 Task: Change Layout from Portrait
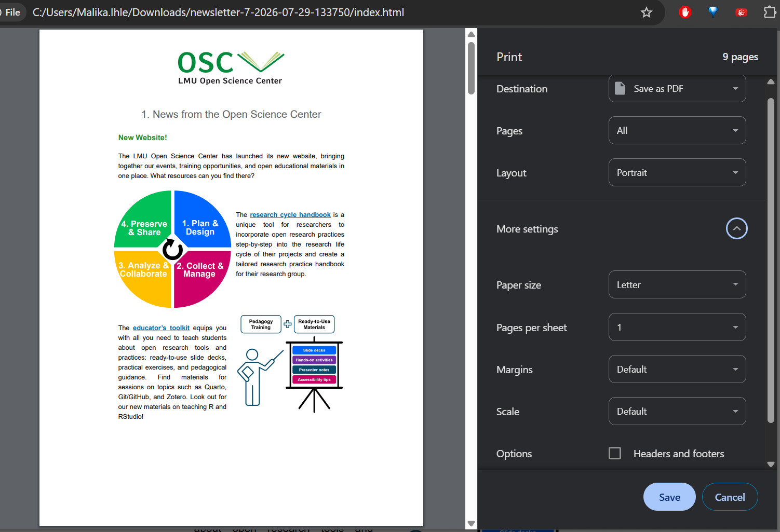point(677,172)
